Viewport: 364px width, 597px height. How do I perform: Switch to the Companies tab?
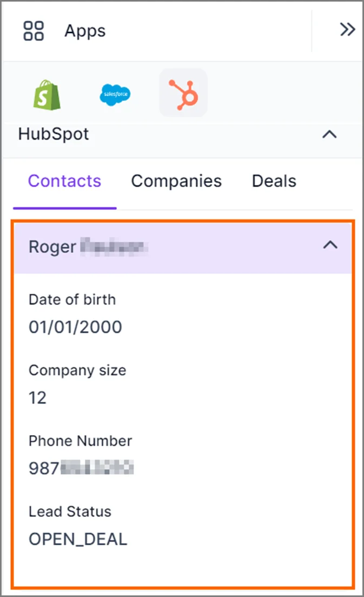click(x=176, y=181)
